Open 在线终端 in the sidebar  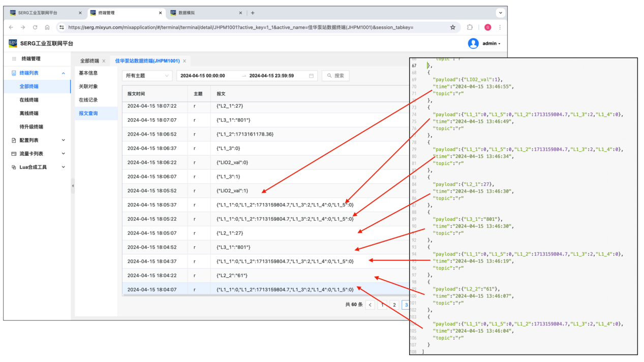pos(29,100)
